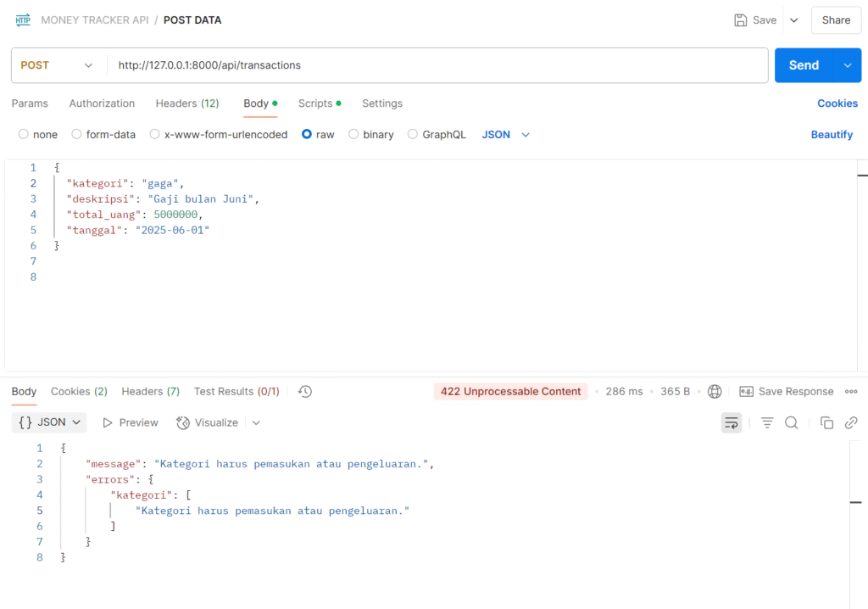
Task: Open the Send button dropdown arrow
Action: 847,65
